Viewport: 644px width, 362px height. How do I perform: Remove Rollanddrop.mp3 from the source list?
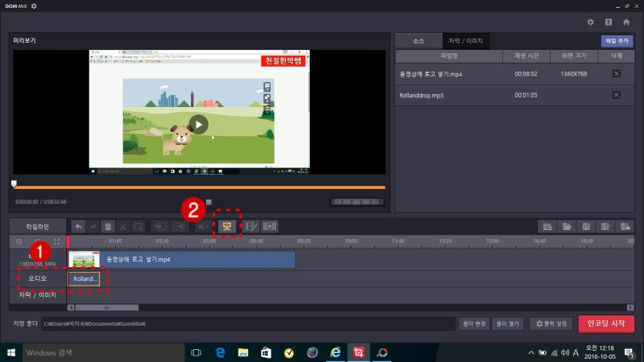click(x=616, y=95)
